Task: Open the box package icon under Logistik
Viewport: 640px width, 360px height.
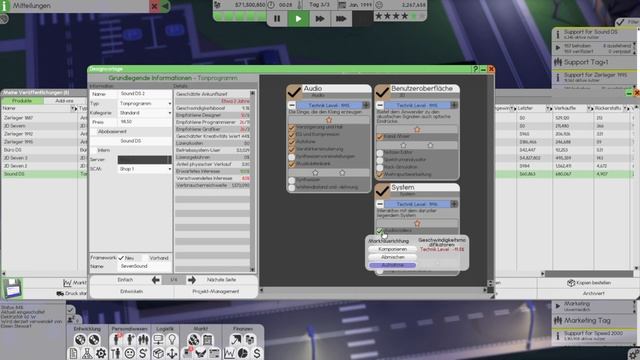Action: (x=158, y=353)
